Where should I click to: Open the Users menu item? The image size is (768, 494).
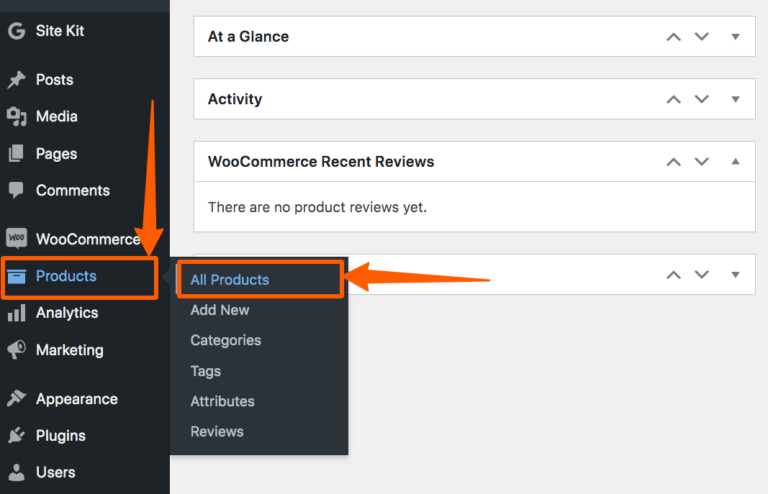coord(56,472)
